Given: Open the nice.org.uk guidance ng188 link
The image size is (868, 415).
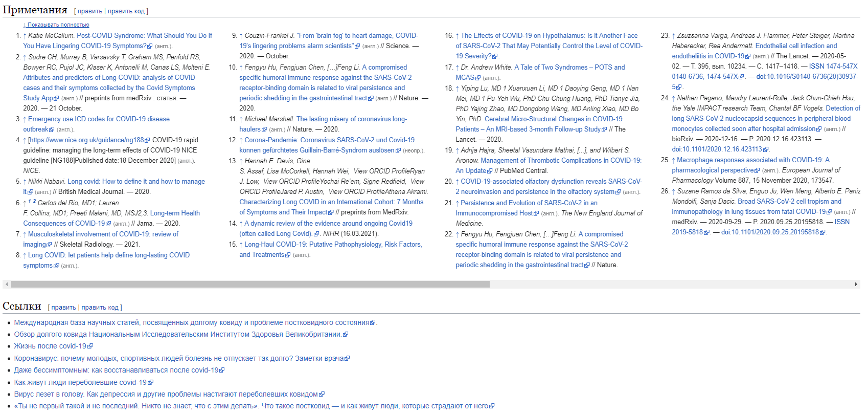Looking at the screenshot, I should point(89,140).
